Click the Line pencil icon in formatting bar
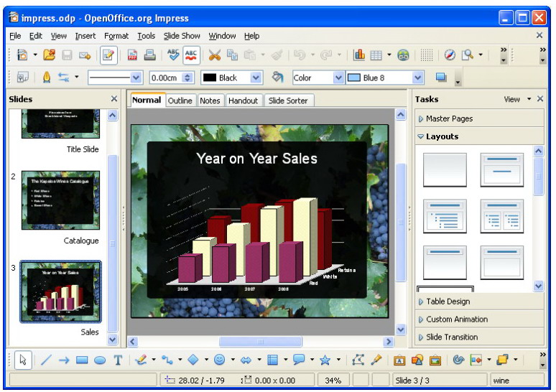This screenshot has height=392, width=556. tap(47, 77)
